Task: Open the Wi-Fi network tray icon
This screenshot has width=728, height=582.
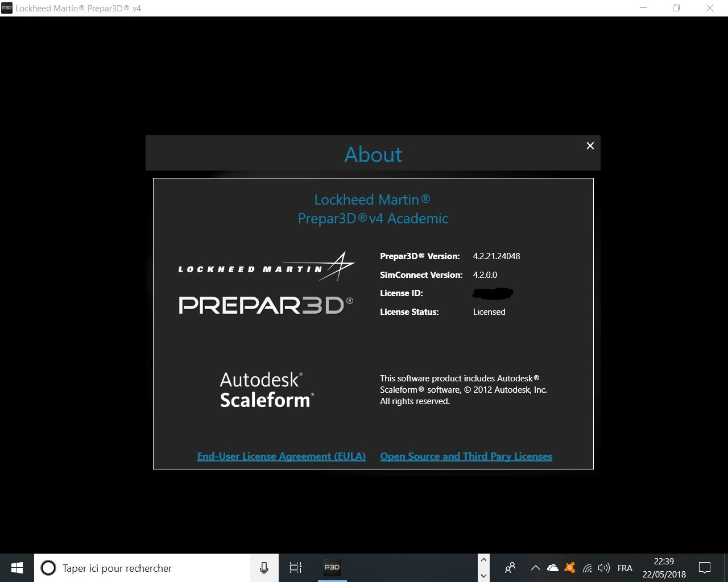Action: point(588,568)
